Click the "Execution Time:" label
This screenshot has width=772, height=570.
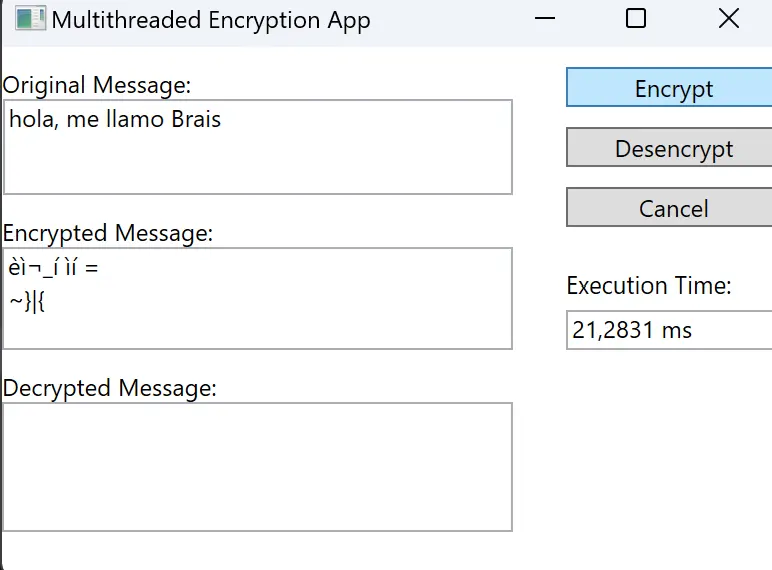pos(649,286)
